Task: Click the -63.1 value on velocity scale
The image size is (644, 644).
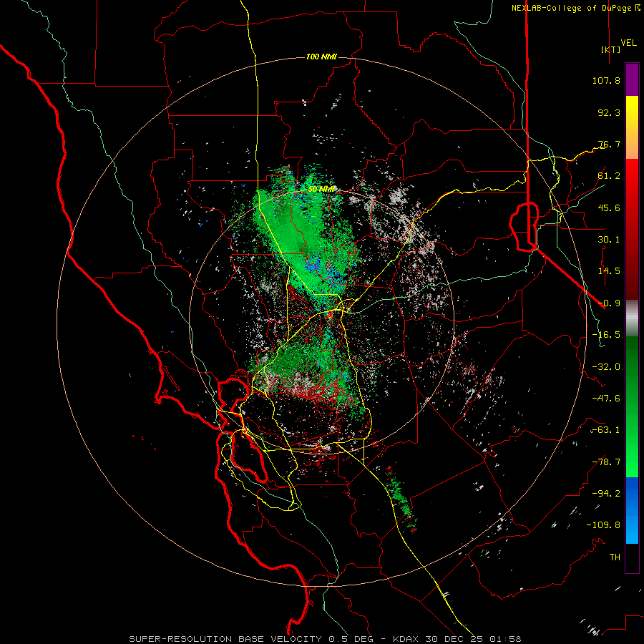Action: click(x=606, y=430)
